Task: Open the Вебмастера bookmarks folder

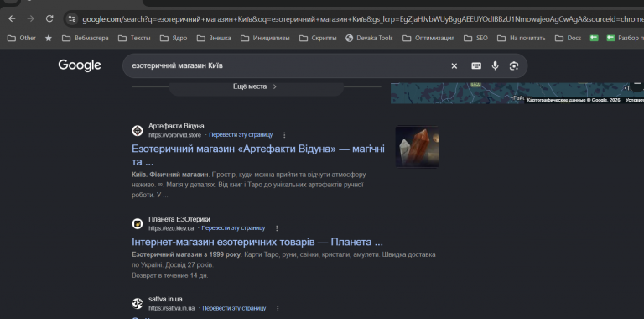Action: pyautogui.click(x=86, y=39)
